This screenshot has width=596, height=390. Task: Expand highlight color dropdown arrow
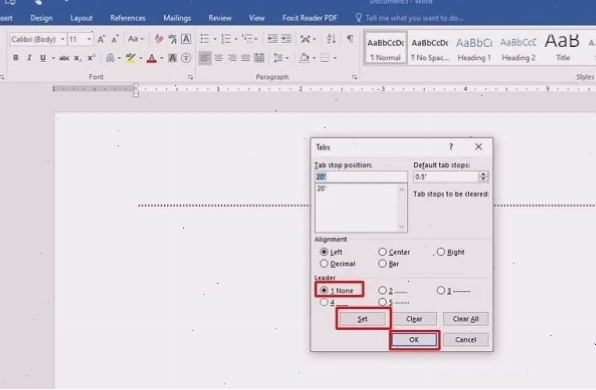(x=141, y=58)
